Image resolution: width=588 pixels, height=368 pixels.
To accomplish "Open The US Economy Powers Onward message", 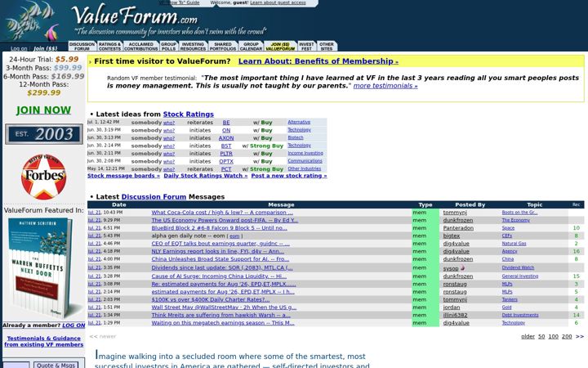I will point(225,221).
